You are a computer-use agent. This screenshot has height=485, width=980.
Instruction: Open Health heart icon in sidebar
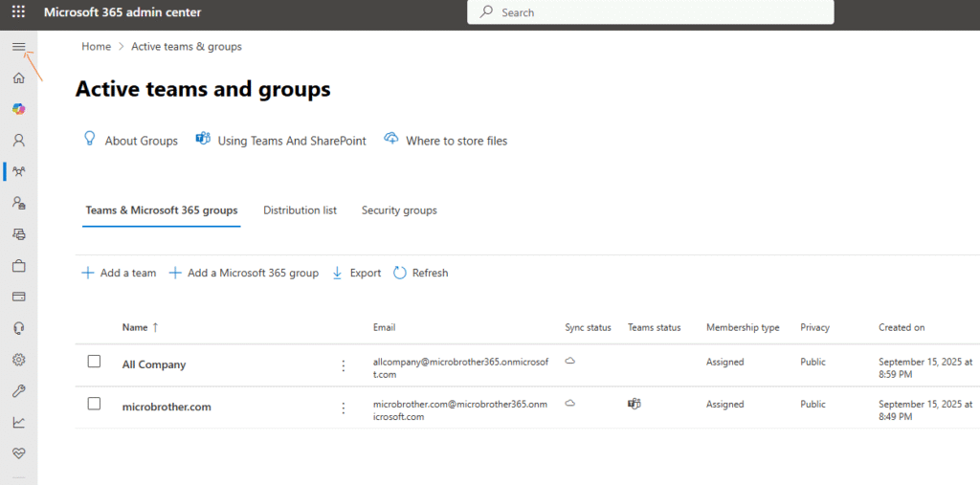[x=18, y=453]
